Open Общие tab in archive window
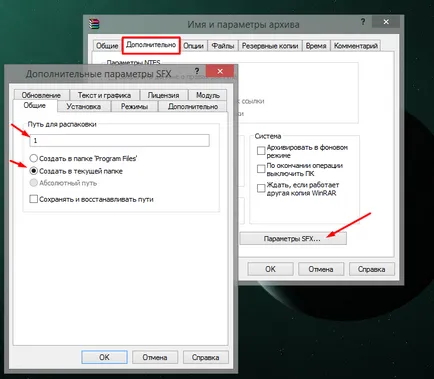The height and width of the screenshot is (379, 434). [x=107, y=46]
